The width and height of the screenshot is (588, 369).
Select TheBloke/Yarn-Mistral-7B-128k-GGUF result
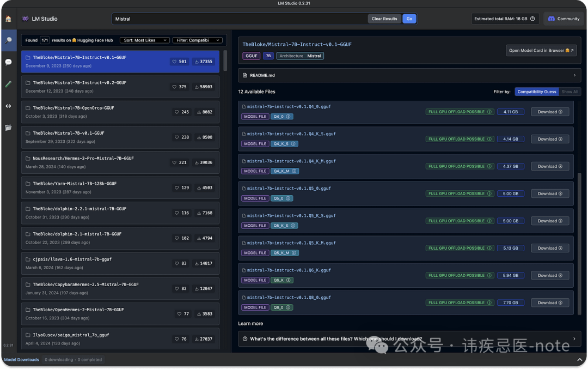[x=120, y=187]
